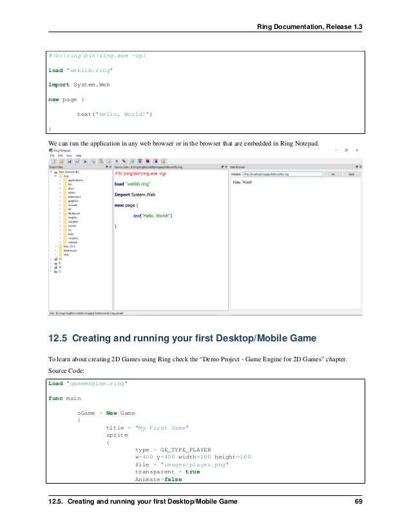This screenshot has height=532, width=411.
Task: Click the 12.5 Creating and running section heading
Action: tap(182, 338)
